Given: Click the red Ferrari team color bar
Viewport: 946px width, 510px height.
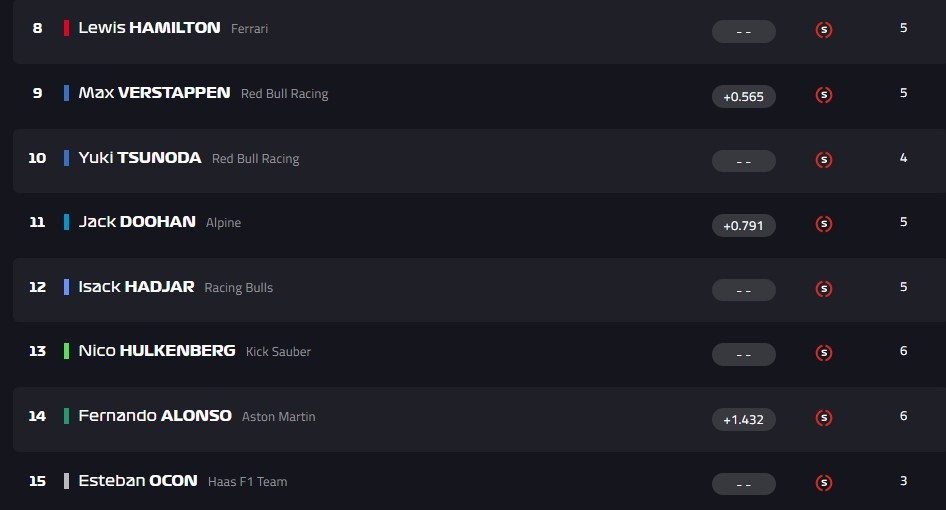Looking at the screenshot, I should pos(66,28).
